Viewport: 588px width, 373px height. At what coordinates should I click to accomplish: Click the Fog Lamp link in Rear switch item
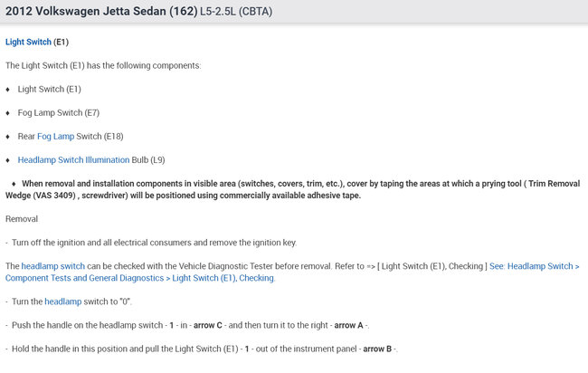(57, 136)
